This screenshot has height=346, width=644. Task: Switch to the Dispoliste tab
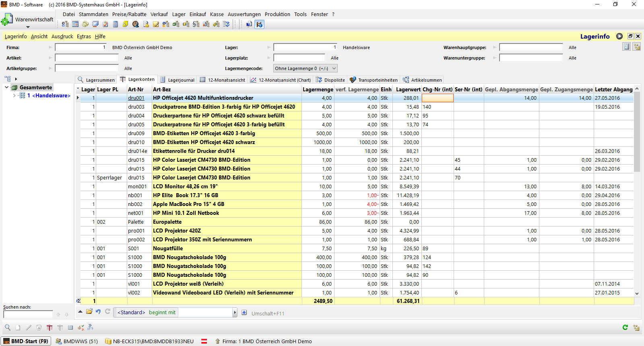[330, 80]
